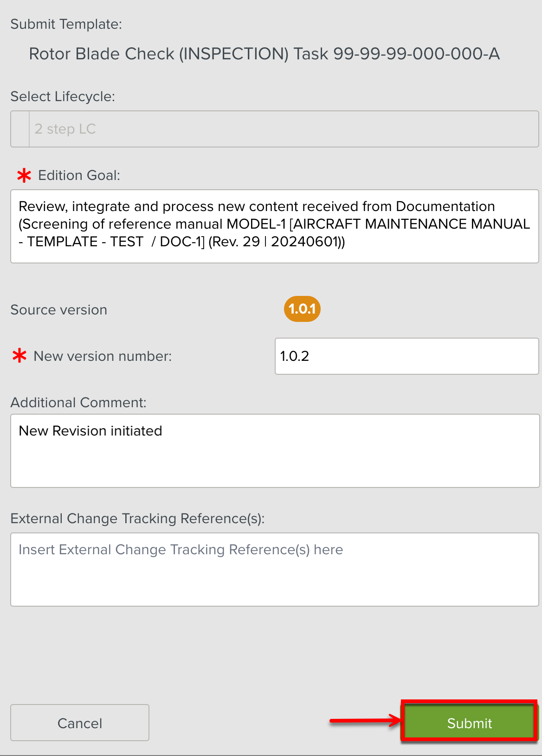This screenshot has width=542, height=756.
Task: Click the green Submit button
Action: [x=469, y=723]
